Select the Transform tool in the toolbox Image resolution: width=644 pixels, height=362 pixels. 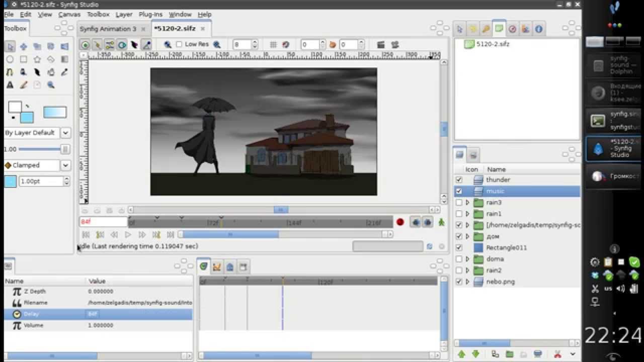pyautogui.click(x=10, y=46)
